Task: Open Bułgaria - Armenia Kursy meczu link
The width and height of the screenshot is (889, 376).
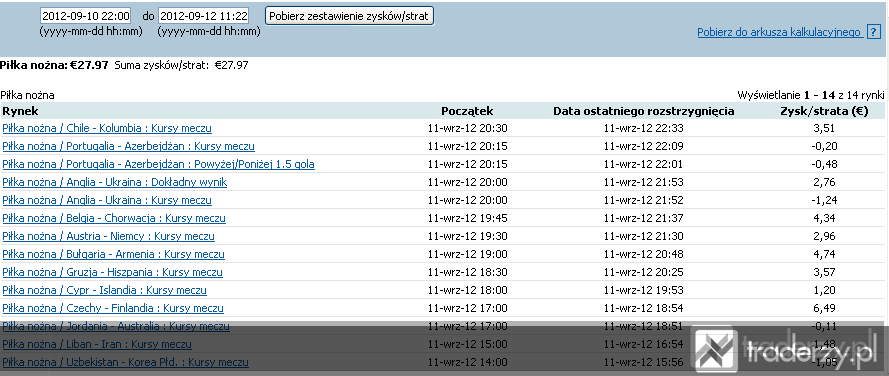Action: (x=113, y=255)
